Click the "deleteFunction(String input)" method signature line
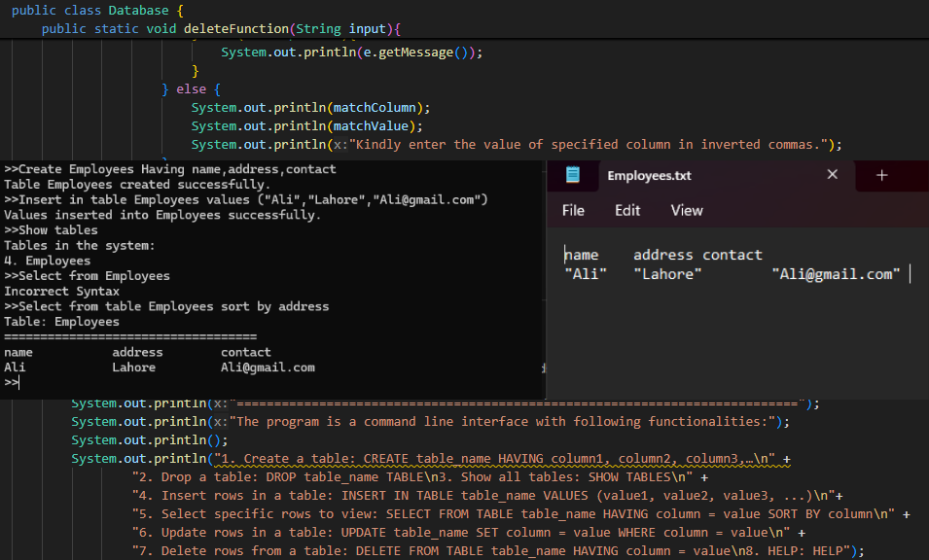This screenshot has width=929, height=560. pyautogui.click(x=222, y=29)
